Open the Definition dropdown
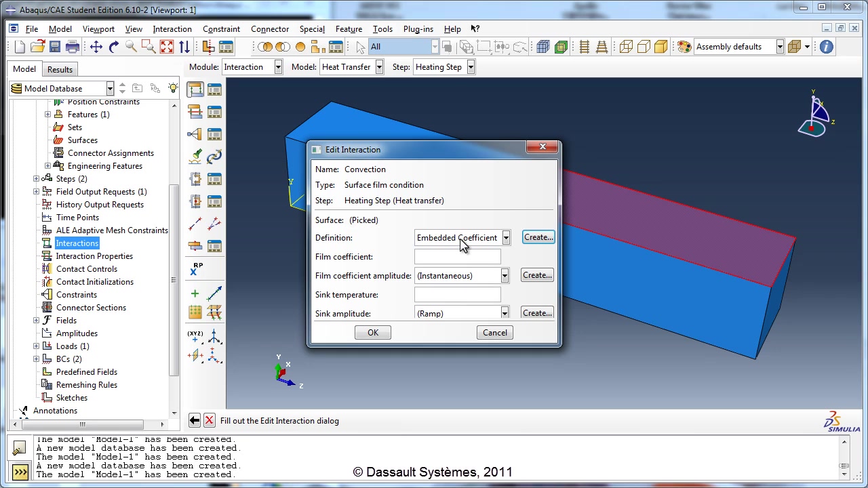The width and height of the screenshot is (868, 488). [x=506, y=238]
